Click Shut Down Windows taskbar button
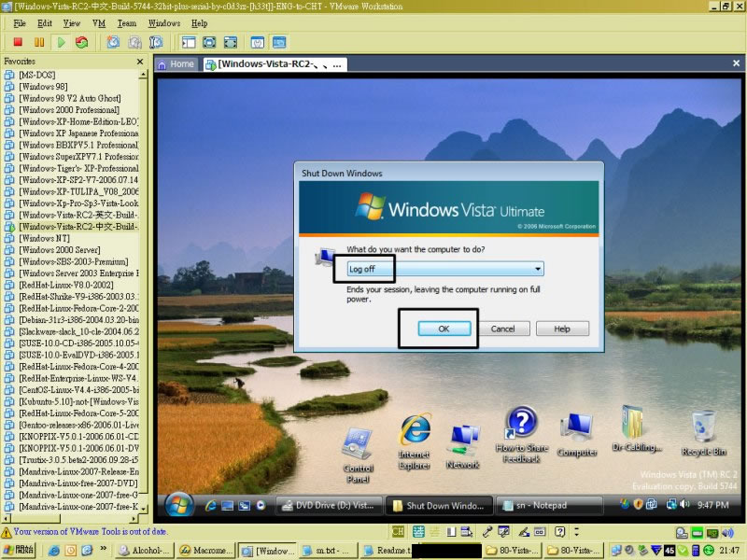 (439, 505)
